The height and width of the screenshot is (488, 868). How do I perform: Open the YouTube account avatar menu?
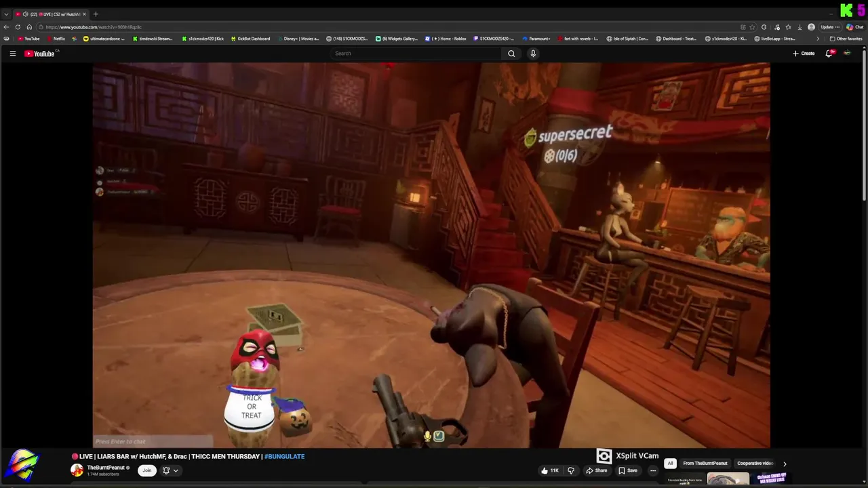pos(847,54)
